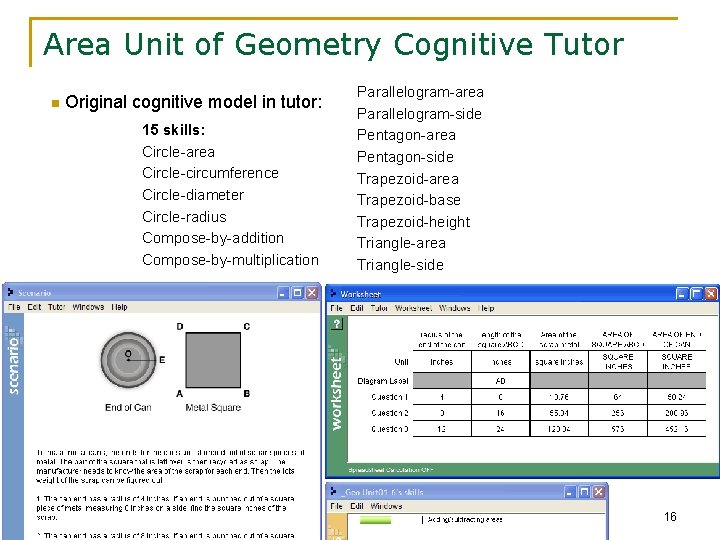This screenshot has width=720, height=540.
Task: Maximize the Scenario window
Action: [x=298, y=293]
